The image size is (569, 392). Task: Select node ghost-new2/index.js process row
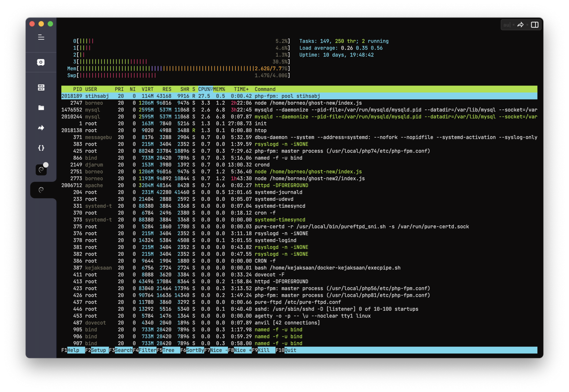click(299, 179)
